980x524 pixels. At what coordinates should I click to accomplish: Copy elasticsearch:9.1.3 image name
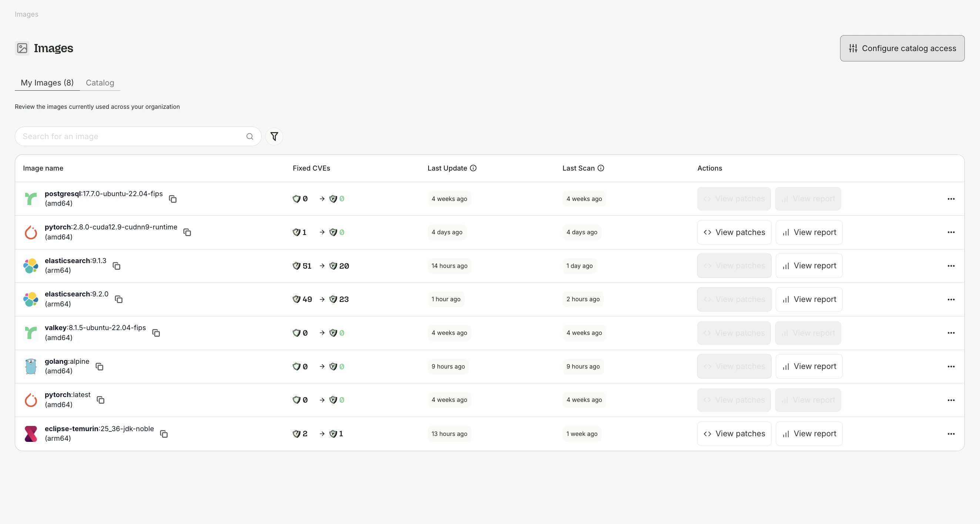[x=117, y=266]
